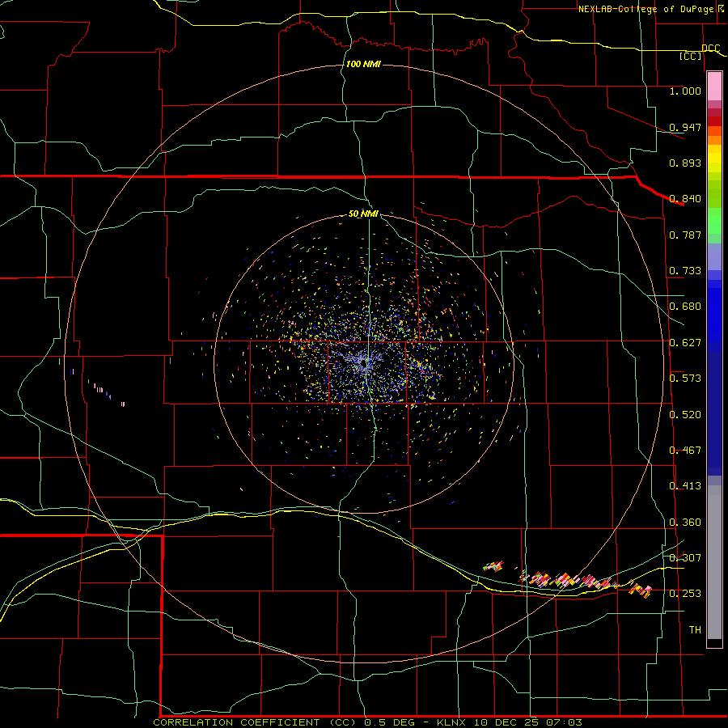Pick the gray segment of the color bar

coord(714,562)
